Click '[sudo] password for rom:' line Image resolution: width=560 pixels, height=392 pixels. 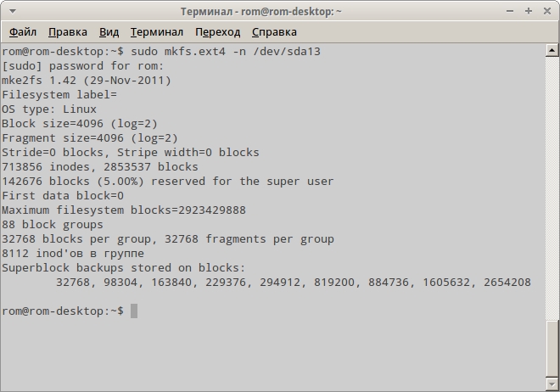(x=83, y=66)
